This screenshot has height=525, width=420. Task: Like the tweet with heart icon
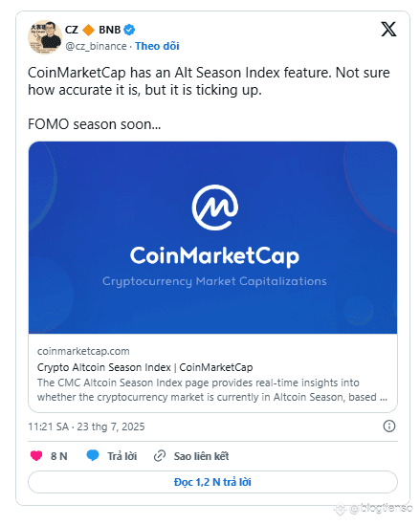coord(36,456)
